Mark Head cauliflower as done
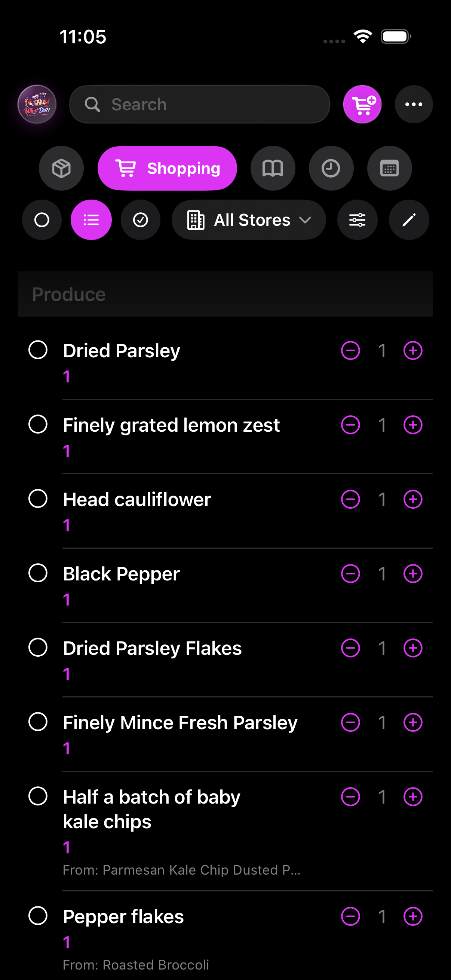The width and height of the screenshot is (451, 980). 38,499
